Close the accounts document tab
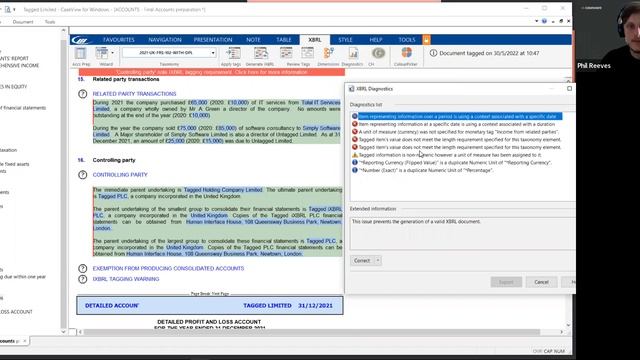 coord(24,341)
